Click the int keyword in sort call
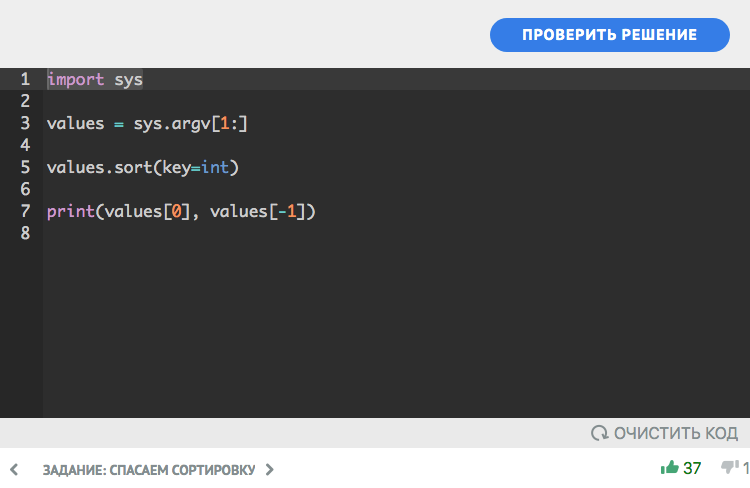 click(x=215, y=167)
